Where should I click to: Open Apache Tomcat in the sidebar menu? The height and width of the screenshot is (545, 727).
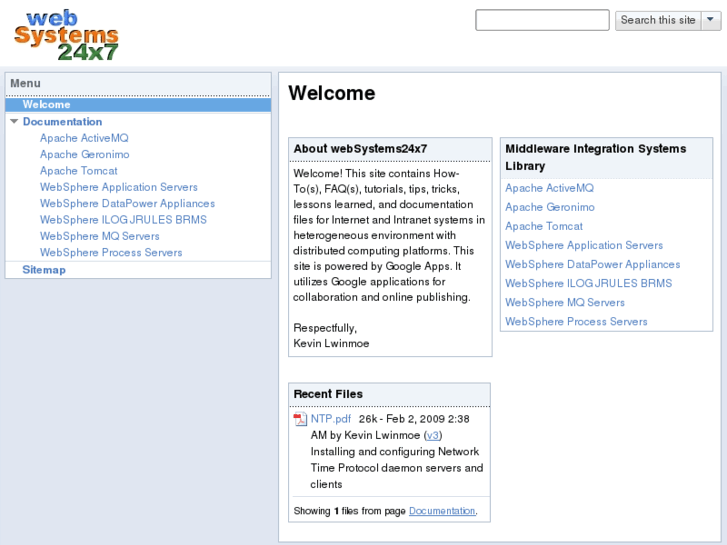(x=79, y=171)
